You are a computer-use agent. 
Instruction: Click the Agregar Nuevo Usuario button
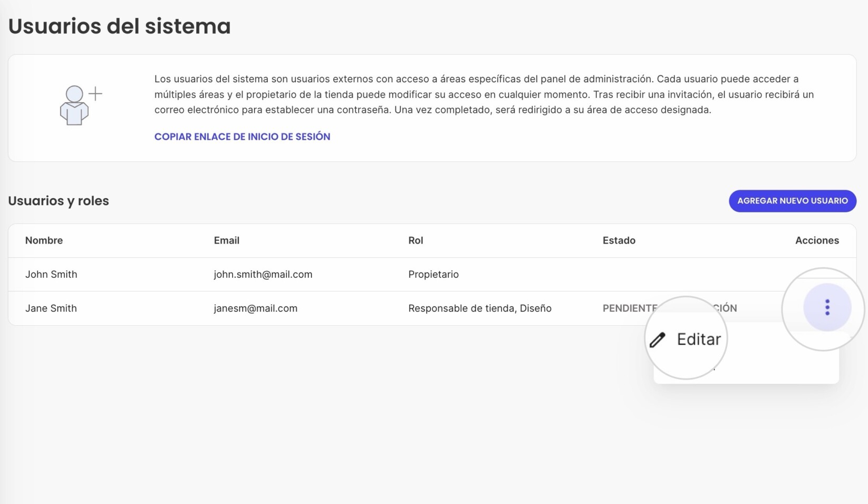(792, 201)
